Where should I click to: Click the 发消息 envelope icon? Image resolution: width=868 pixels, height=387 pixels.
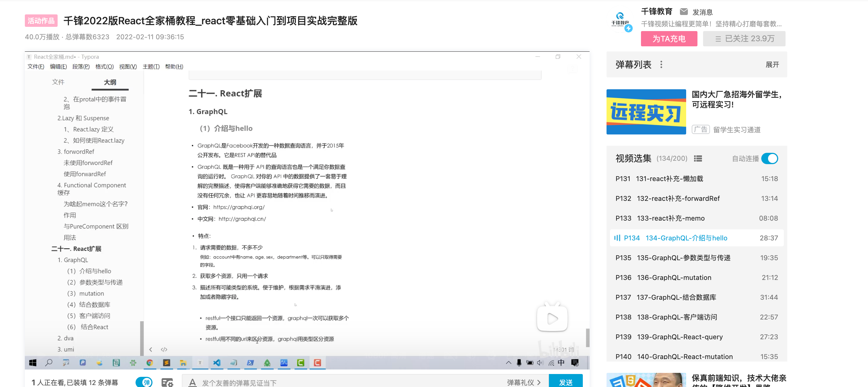point(684,12)
